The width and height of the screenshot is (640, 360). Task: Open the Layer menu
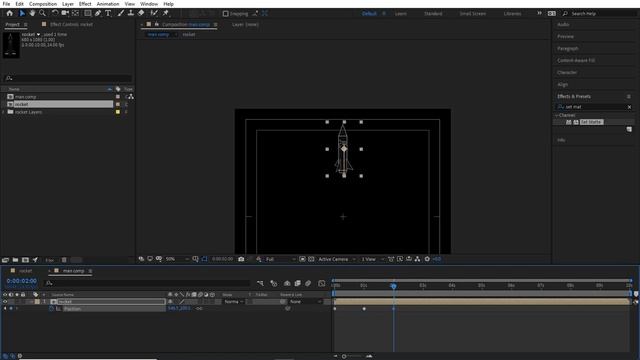pyautogui.click(x=68, y=4)
